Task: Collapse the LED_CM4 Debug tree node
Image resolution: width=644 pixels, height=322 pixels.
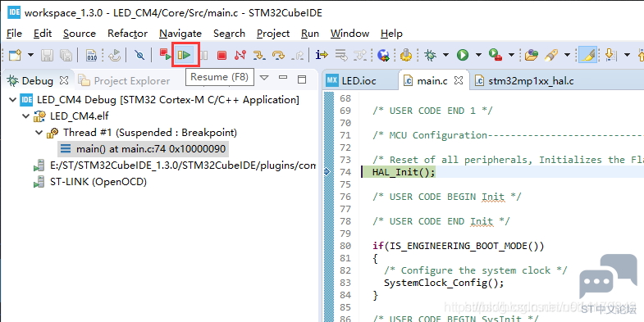Action: point(13,100)
